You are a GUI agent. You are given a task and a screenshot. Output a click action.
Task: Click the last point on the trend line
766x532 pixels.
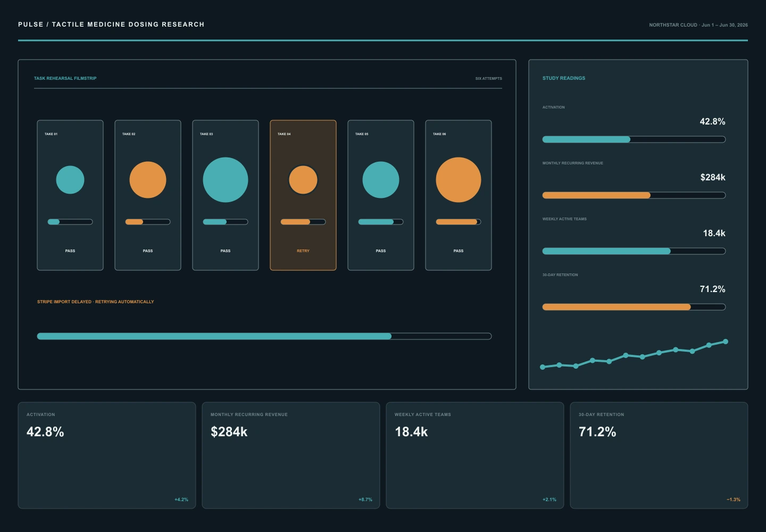pos(726,342)
